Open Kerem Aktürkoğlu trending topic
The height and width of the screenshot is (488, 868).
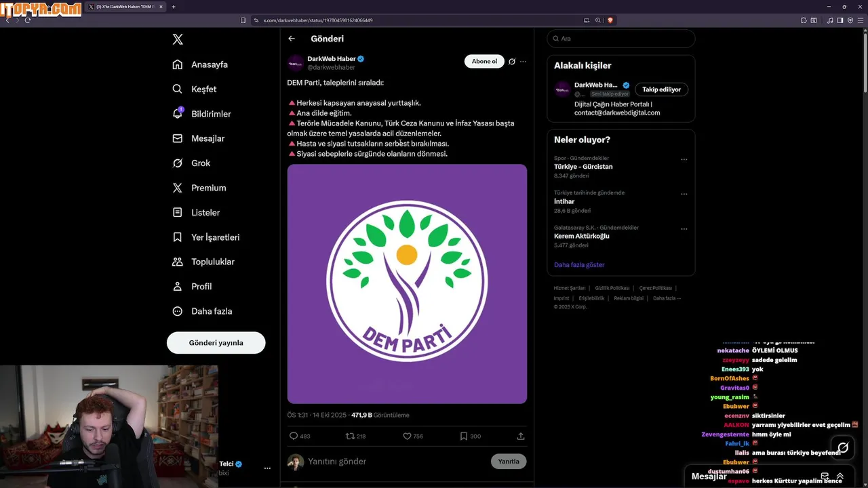tap(582, 236)
